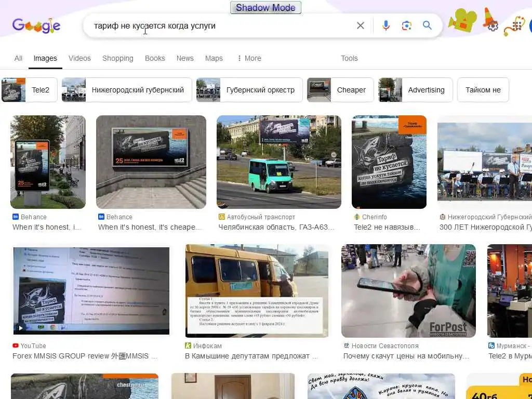Image resolution: width=532 pixels, height=399 pixels.
Task: Select the Губернский оркестр chip
Action: pos(249,90)
